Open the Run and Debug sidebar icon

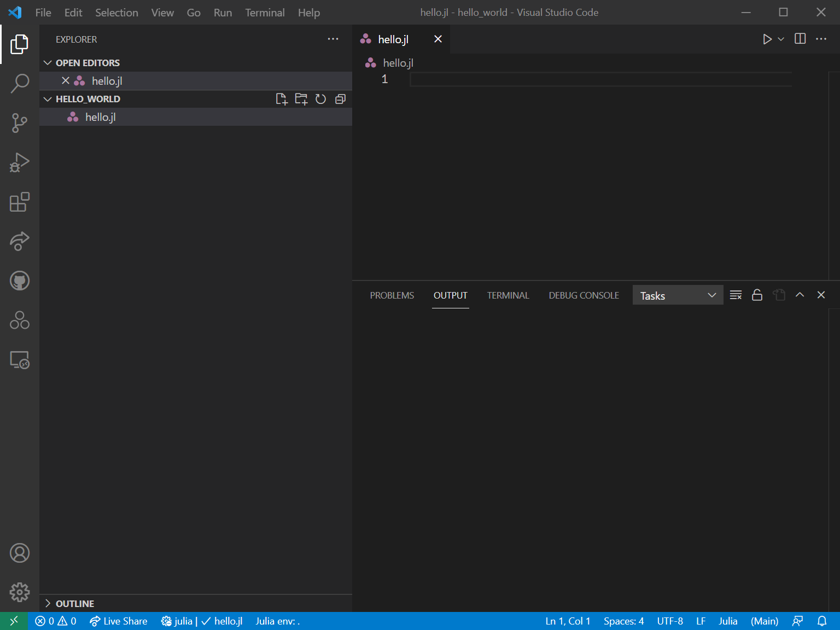tap(20, 162)
